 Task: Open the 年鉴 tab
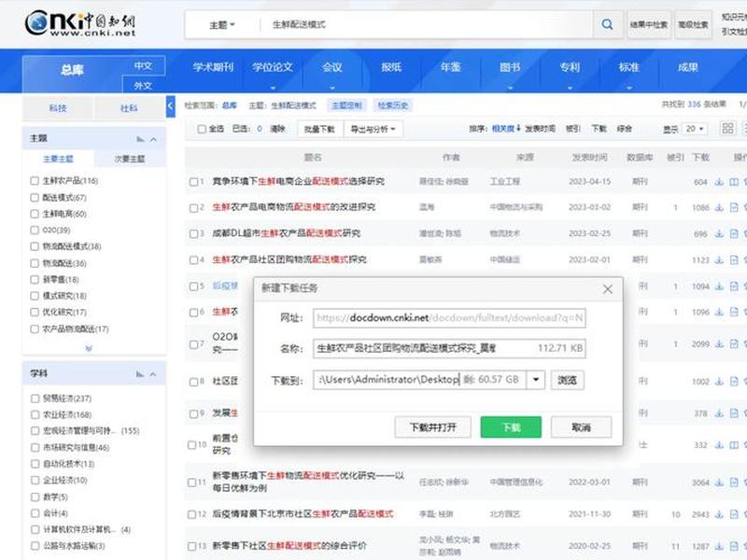451,67
